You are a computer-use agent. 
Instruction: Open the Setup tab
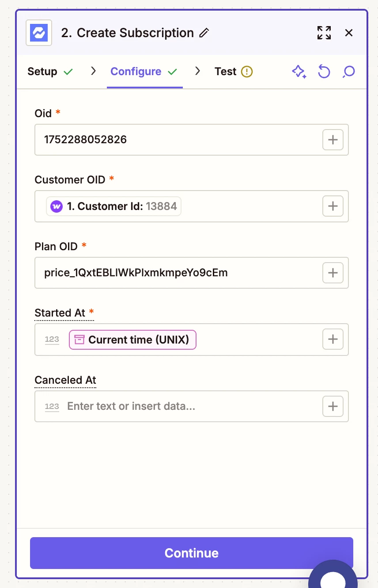(50, 72)
